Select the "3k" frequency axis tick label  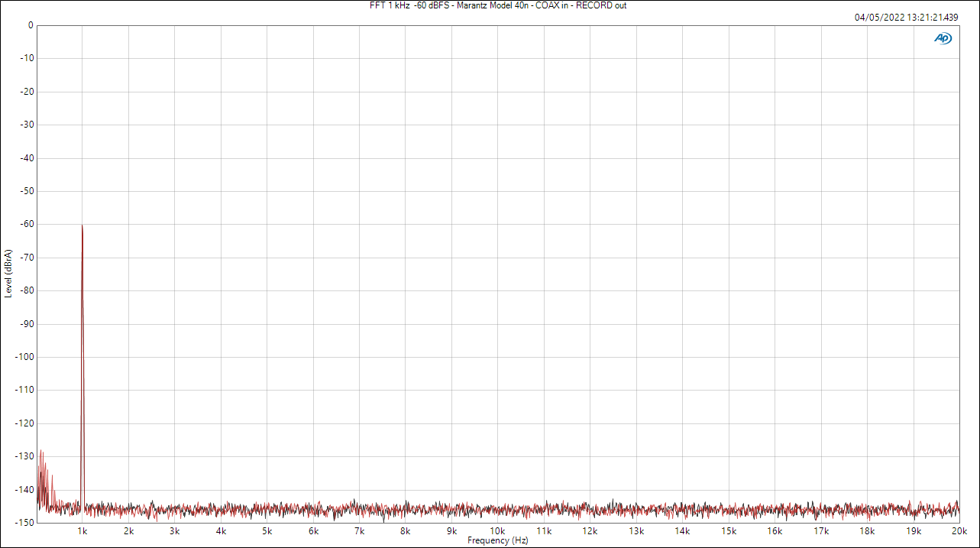[x=175, y=531]
